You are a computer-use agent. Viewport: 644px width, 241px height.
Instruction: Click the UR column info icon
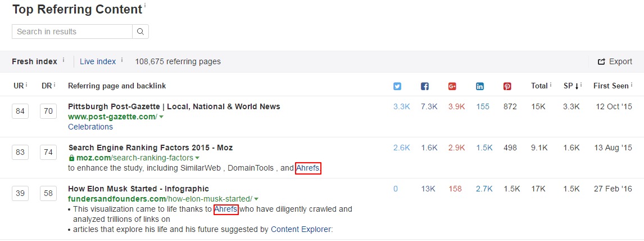point(26,84)
